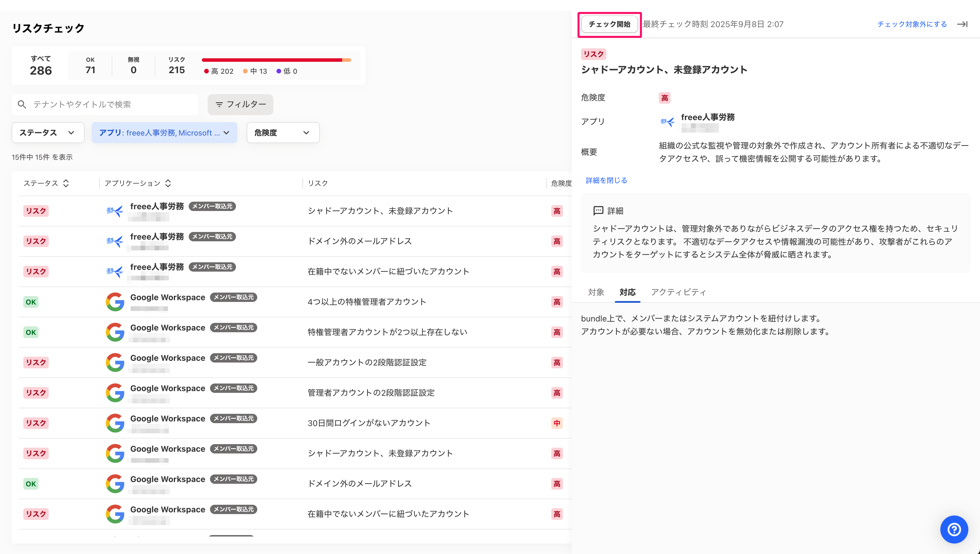Click Google icon in 特権管理者アカウントが2つ以上存在しない row
980x554 pixels.
[115, 332]
